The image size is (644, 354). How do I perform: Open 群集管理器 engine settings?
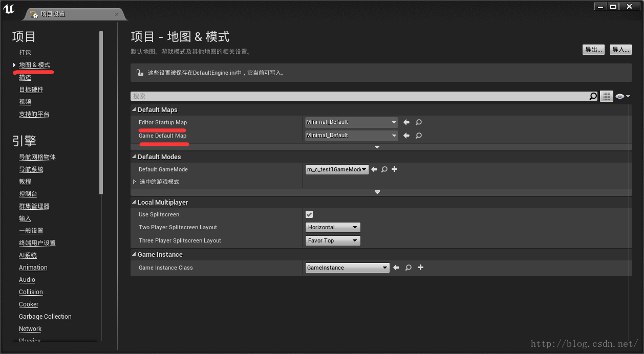(34, 206)
